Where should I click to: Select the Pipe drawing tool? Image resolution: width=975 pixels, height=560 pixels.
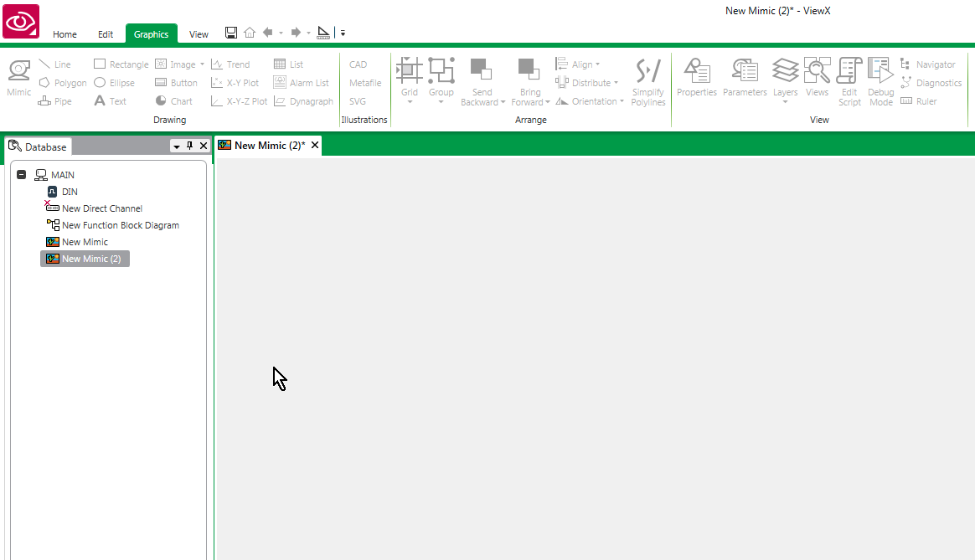54,101
